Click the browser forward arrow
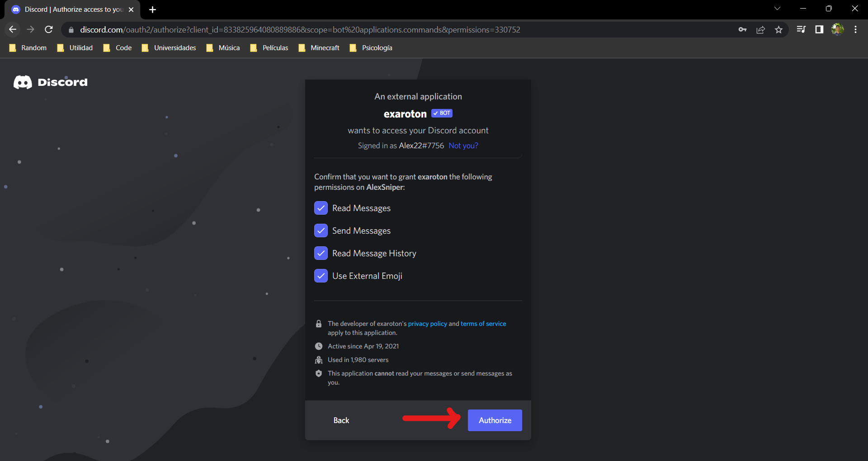 (x=31, y=29)
